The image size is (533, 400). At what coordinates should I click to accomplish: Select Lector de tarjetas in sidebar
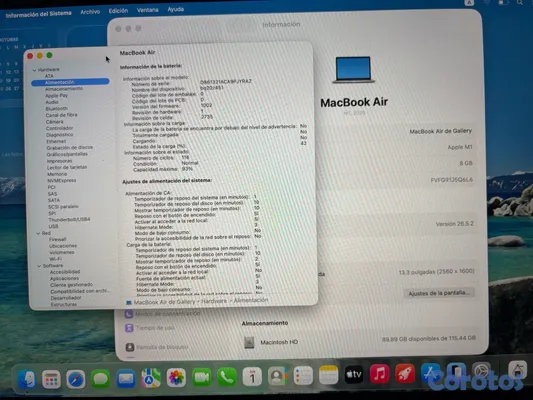[67, 167]
